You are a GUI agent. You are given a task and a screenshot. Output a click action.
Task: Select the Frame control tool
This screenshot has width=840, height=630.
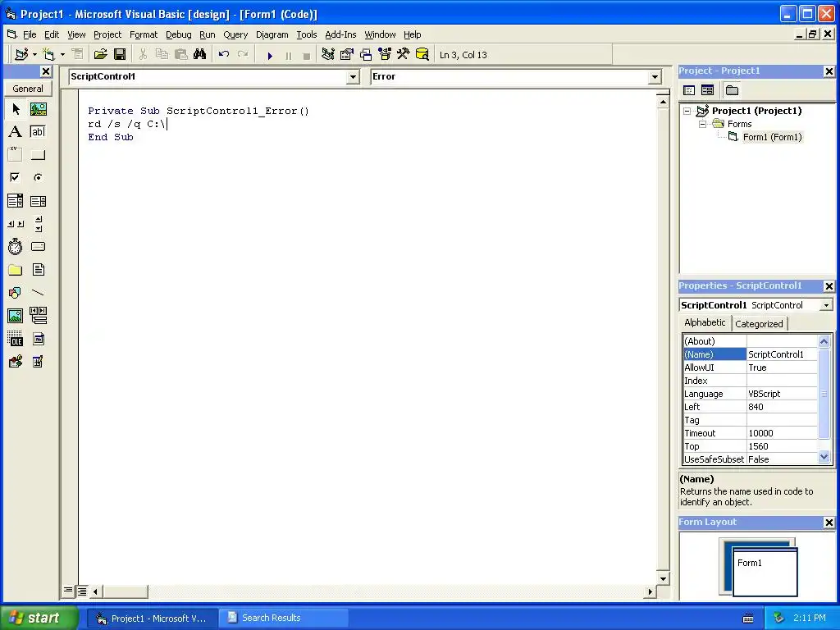[16, 155]
